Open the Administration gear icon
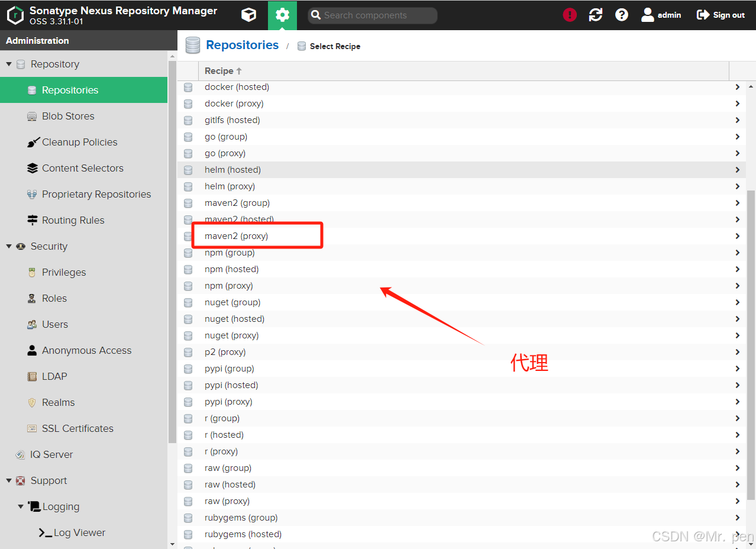The width and height of the screenshot is (756, 549). 283,15
